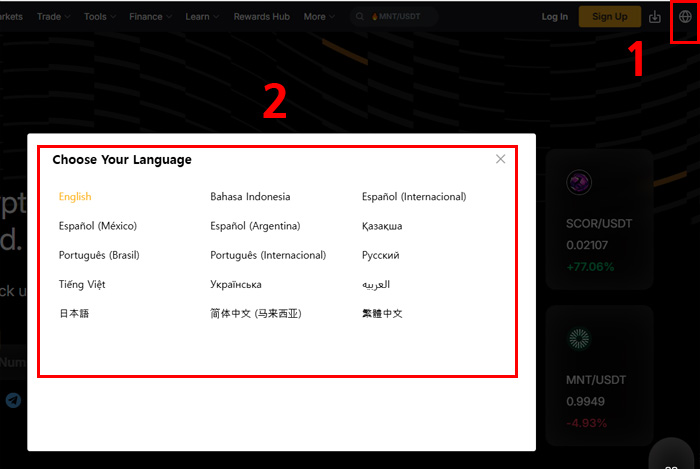
Task: Select Español (México) language
Action: [x=98, y=226]
